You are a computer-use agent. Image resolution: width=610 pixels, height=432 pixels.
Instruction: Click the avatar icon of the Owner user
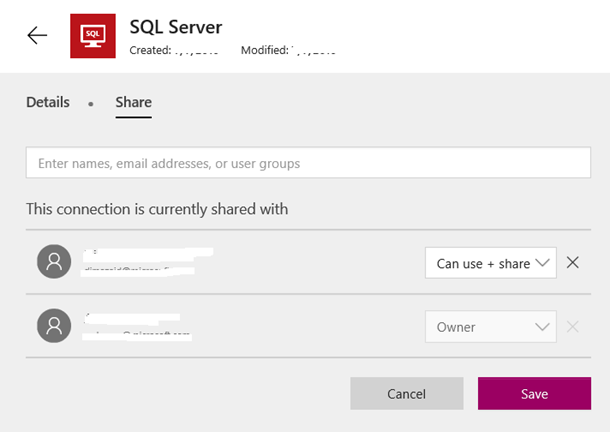pyautogui.click(x=54, y=326)
